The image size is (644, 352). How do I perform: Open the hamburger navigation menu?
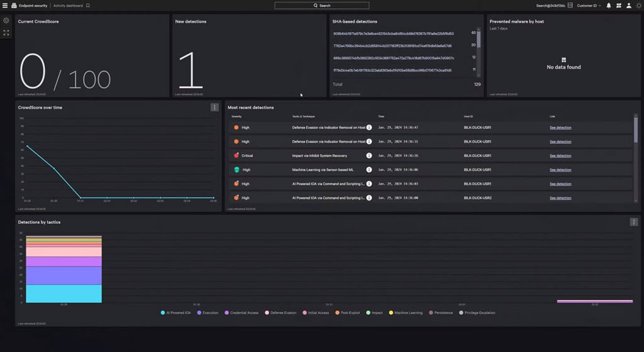[x=5, y=5]
